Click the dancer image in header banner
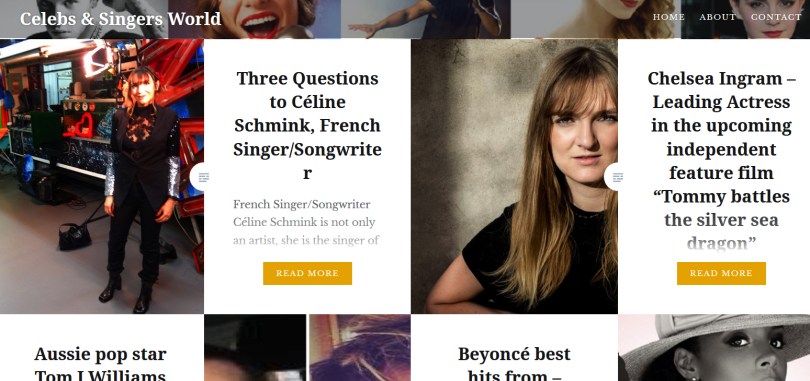This screenshot has height=381, width=810. coord(426,19)
